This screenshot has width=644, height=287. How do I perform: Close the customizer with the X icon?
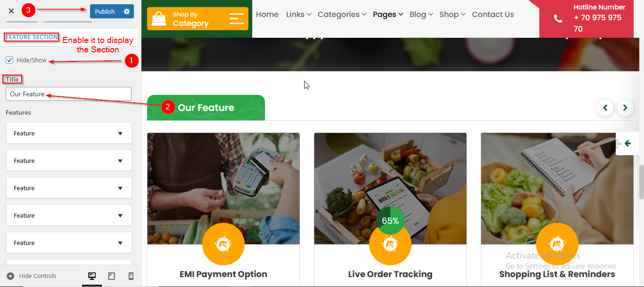(11, 11)
